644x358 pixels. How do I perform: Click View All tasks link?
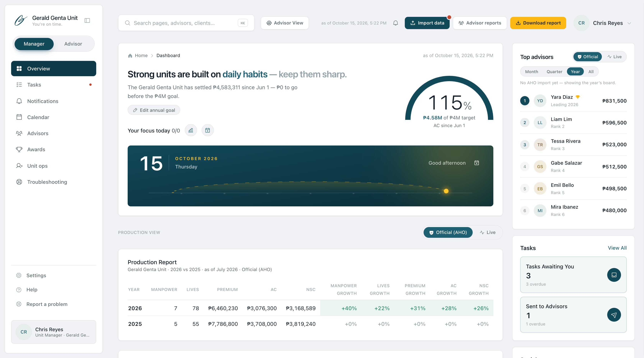pos(617,248)
